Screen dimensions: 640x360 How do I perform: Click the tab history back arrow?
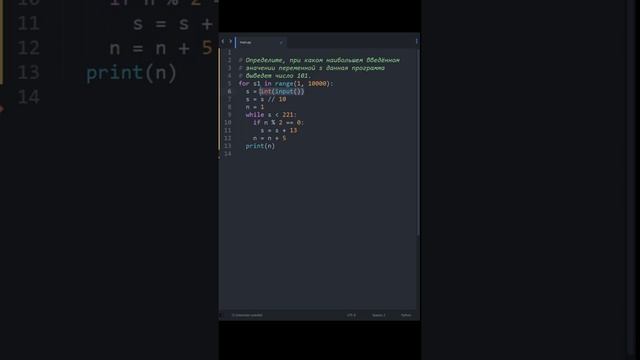[222, 42]
